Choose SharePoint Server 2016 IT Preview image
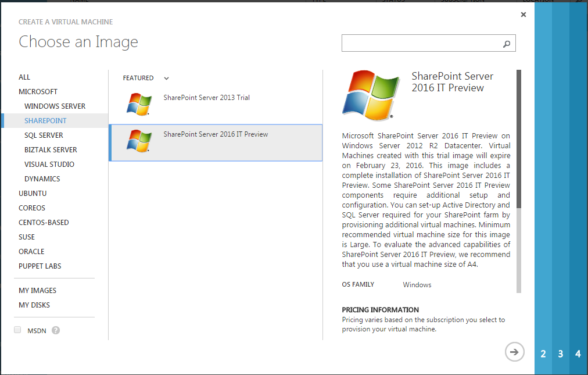588x375 pixels. (x=216, y=142)
